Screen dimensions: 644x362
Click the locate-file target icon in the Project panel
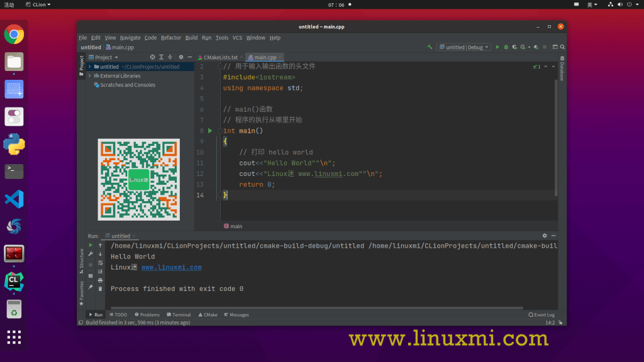[x=152, y=57]
